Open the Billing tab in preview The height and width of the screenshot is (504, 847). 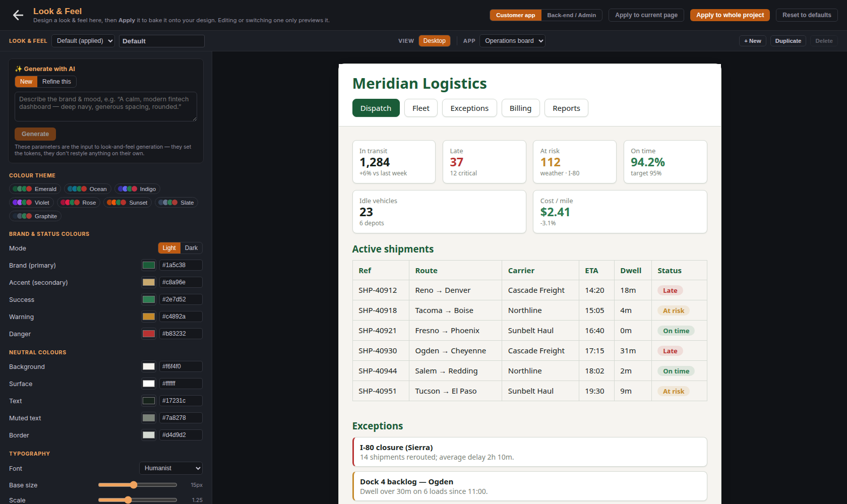click(x=520, y=108)
